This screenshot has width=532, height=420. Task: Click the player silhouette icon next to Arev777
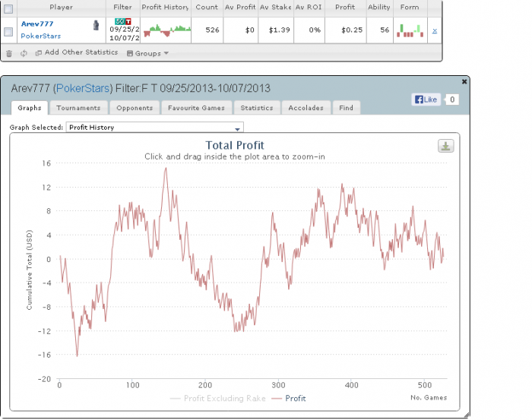point(96,25)
